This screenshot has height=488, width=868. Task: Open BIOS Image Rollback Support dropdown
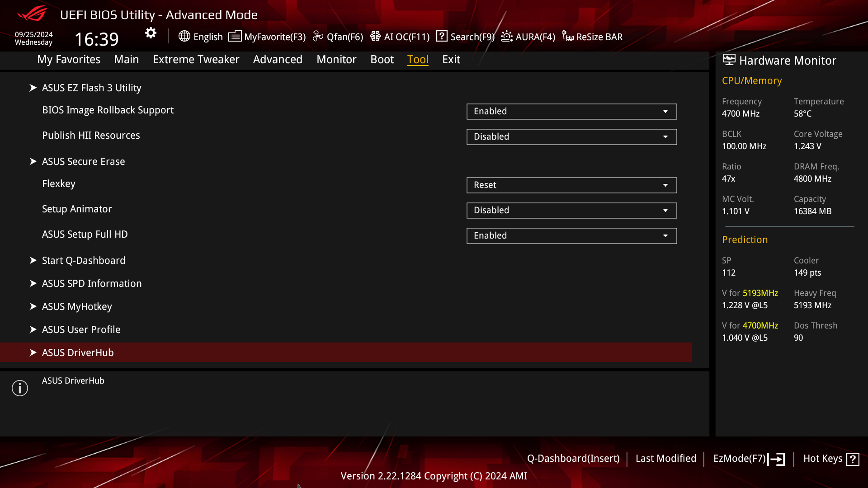click(x=571, y=112)
